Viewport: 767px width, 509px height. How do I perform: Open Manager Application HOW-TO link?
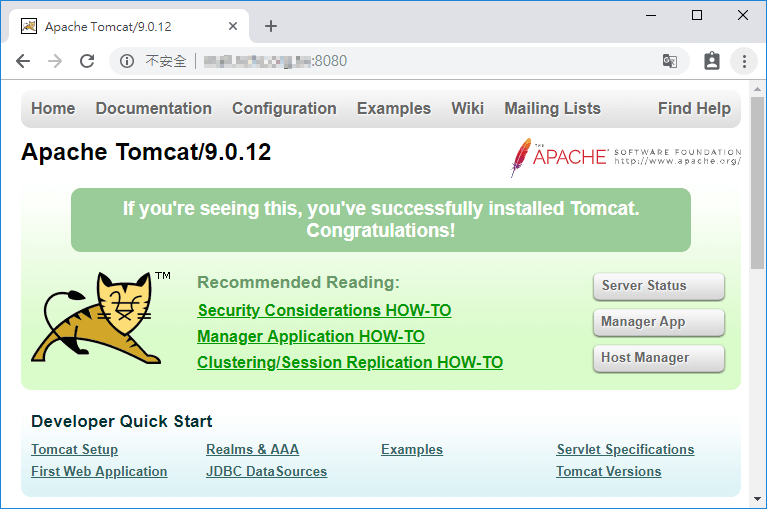point(311,336)
